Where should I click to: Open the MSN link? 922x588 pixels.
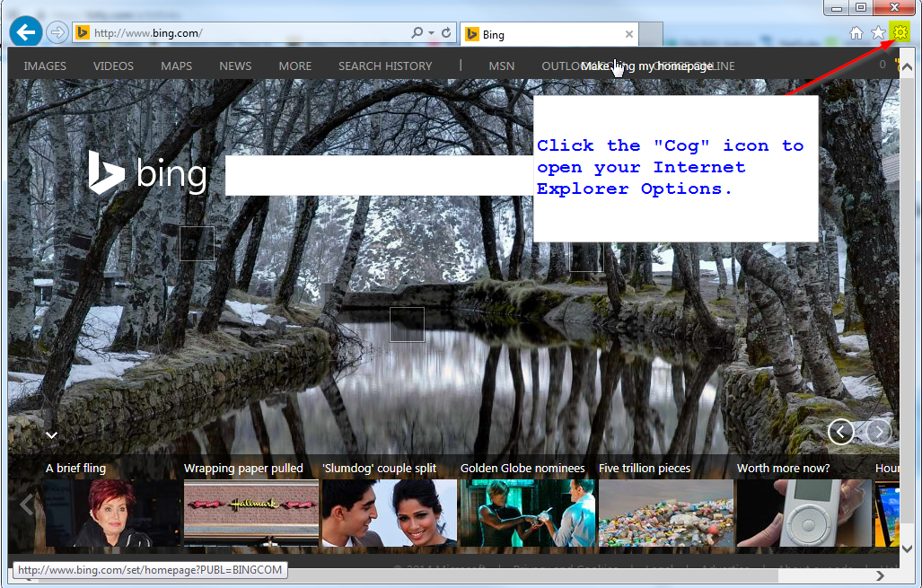pos(502,66)
